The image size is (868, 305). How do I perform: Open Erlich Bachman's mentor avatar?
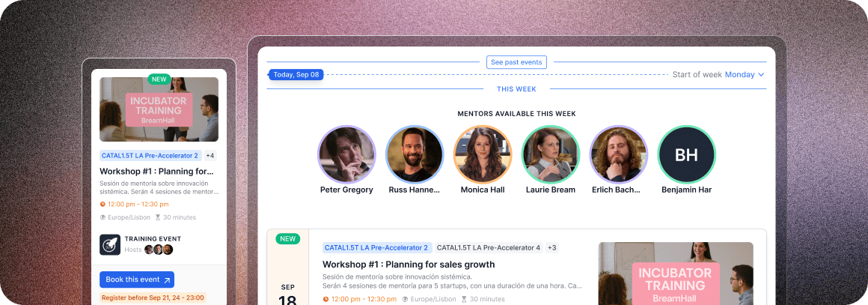[618, 154]
